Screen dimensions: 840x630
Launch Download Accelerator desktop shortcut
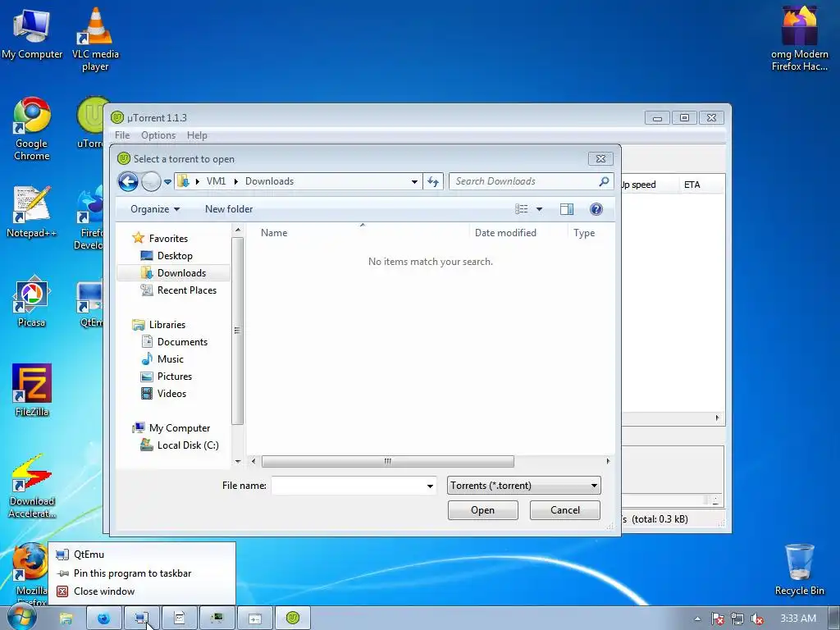point(32,486)
